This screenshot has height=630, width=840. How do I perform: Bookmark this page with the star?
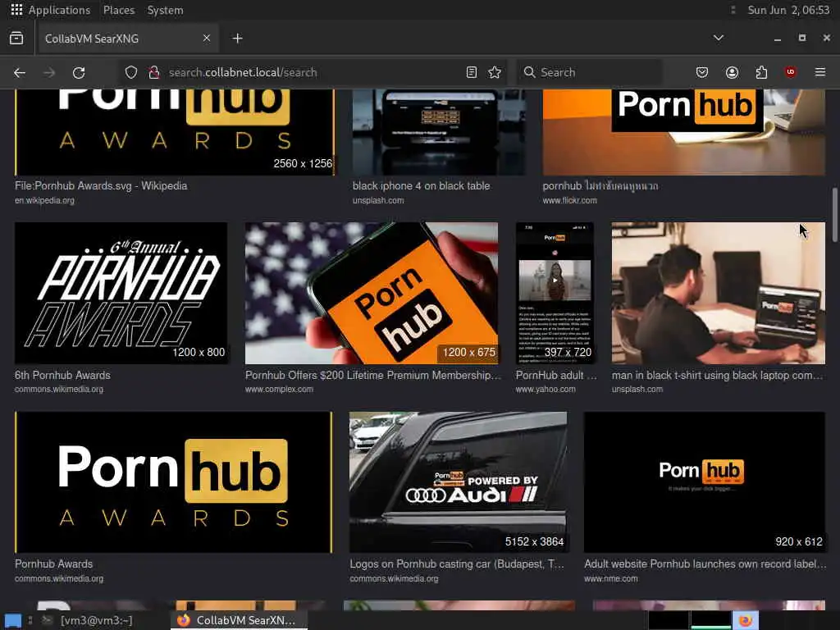(x=495, y=72)
